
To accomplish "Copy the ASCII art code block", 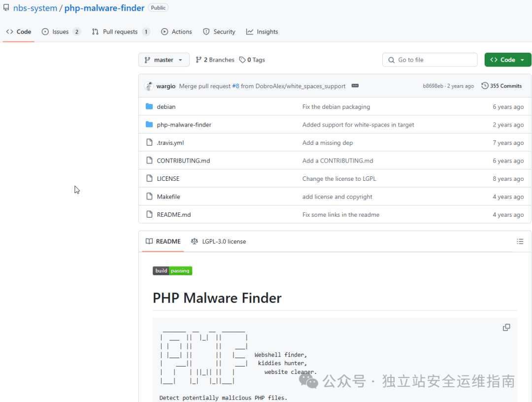I will click(x=506, y=328).
